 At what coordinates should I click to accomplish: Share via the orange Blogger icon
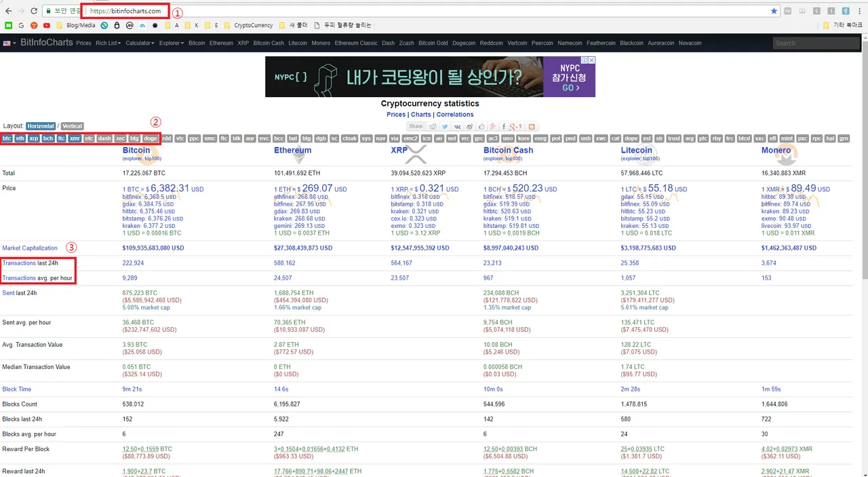coord(532,127)
